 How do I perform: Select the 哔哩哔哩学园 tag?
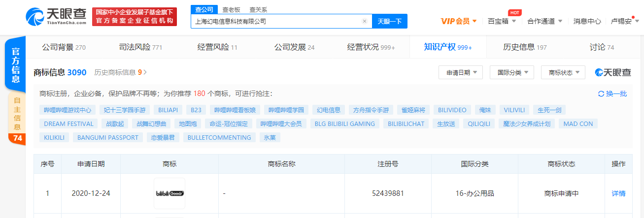tap(286, 110)
